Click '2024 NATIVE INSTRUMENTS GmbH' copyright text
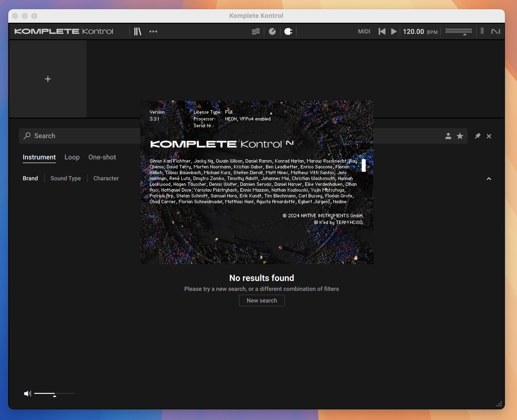 click(x=323, y=216)
